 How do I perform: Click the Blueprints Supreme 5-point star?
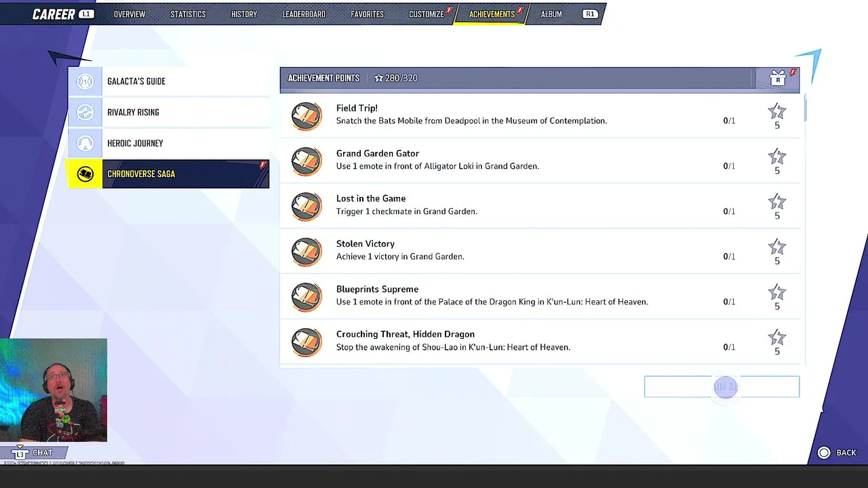click(777, 293)
